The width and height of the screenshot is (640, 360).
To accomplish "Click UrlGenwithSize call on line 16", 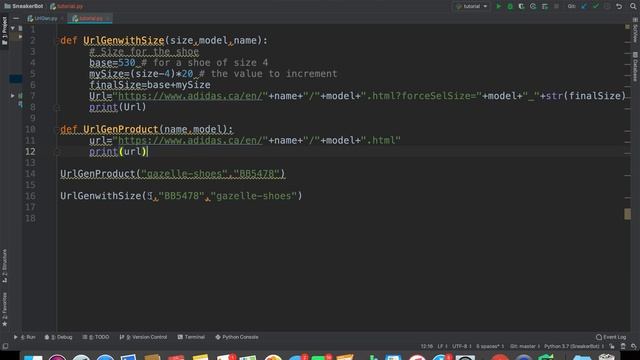I will 181,196.
